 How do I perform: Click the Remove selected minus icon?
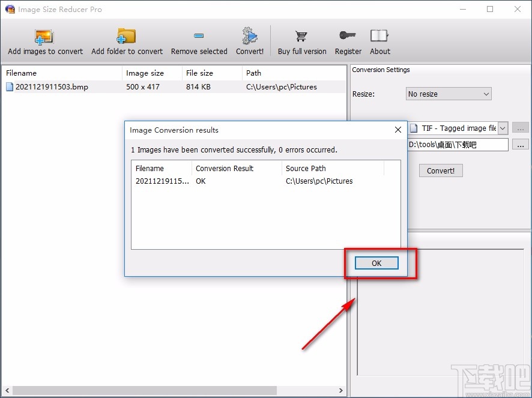point(199,35)
